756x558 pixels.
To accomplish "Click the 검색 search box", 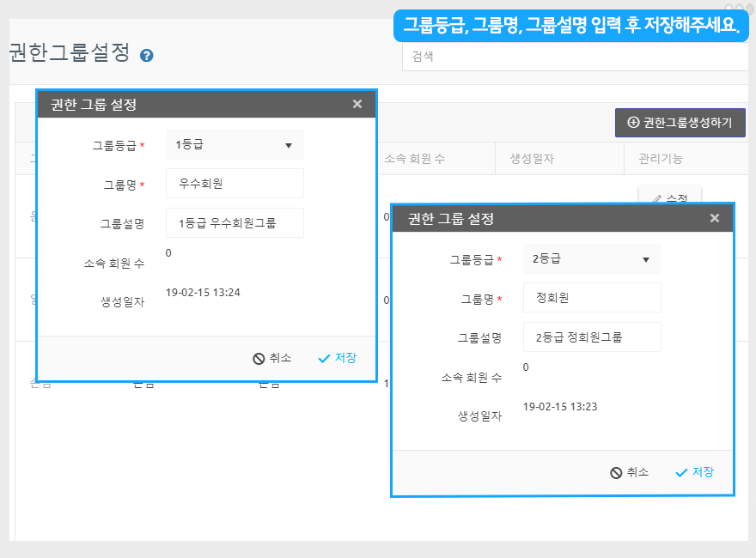I will 576,57.
